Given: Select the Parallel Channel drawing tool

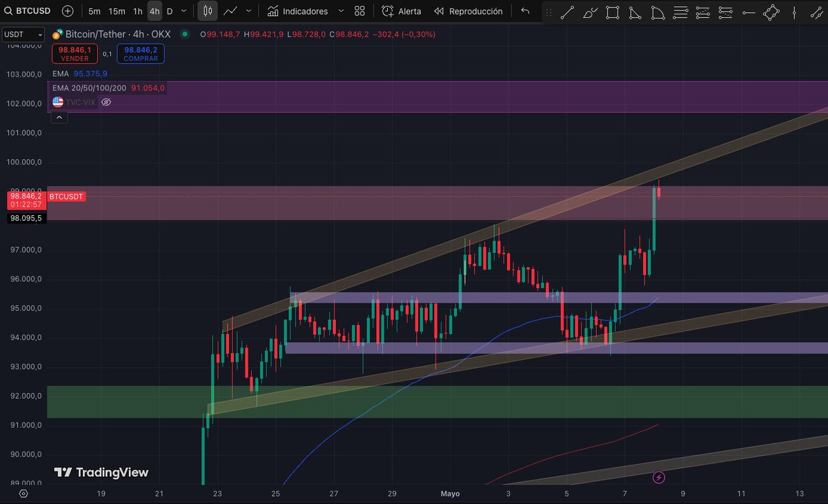Looking at the screenshot, I should point(816,12).
